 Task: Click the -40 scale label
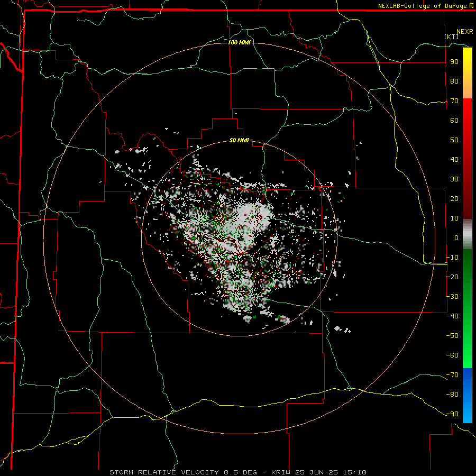452,316
